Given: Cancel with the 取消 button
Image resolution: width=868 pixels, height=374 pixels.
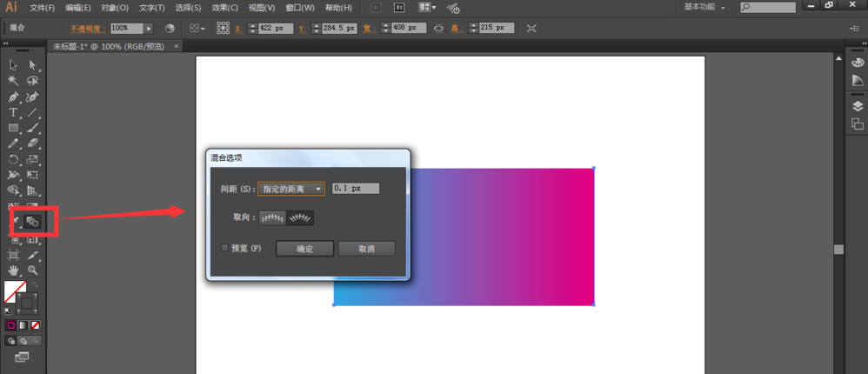Looking at the screenshot, I should 366,249.
